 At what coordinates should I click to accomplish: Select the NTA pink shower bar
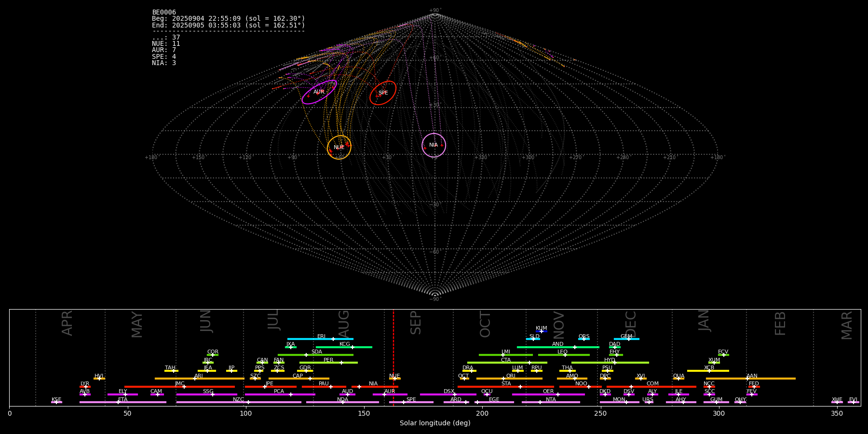[x=551, y=402]
